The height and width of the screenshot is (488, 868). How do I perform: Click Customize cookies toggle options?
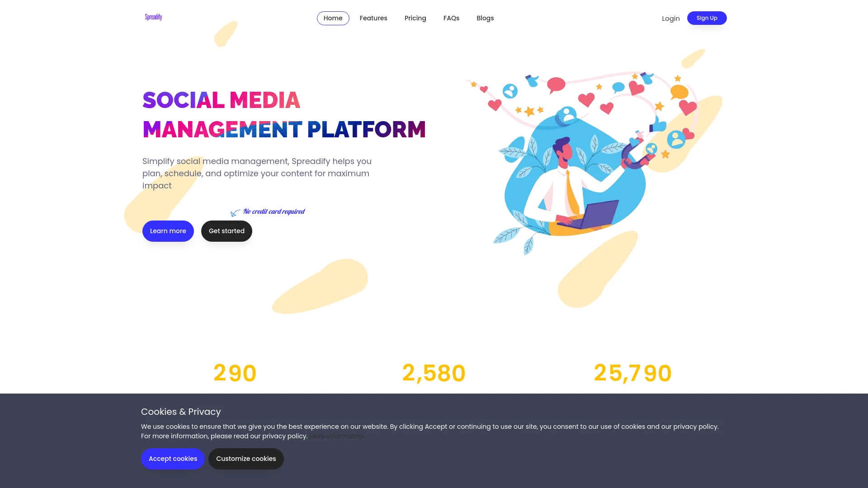point(245,459)
